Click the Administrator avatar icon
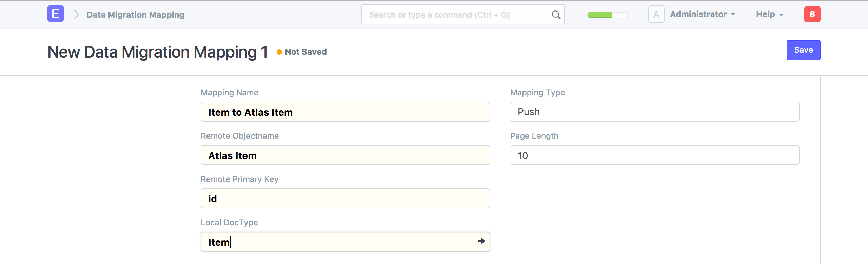Image resolution: width=868 pixels, height=264 pixels. click(656, 14)
